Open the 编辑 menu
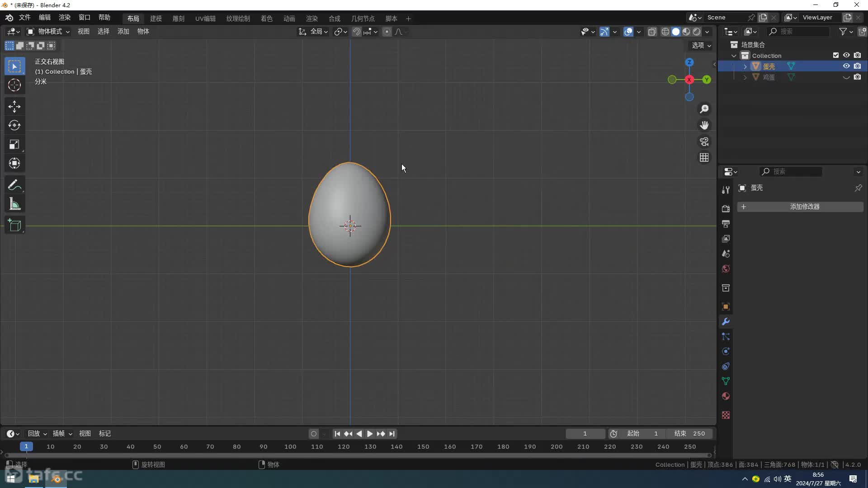The height and width of the screenshot is (488, 868). click(x=45, y=18)
